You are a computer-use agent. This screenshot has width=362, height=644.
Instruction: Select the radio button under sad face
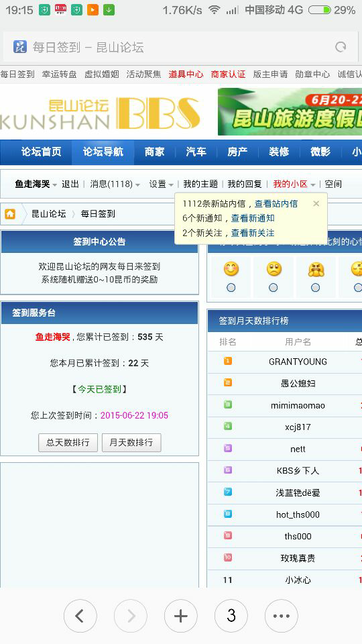point(274,288)
